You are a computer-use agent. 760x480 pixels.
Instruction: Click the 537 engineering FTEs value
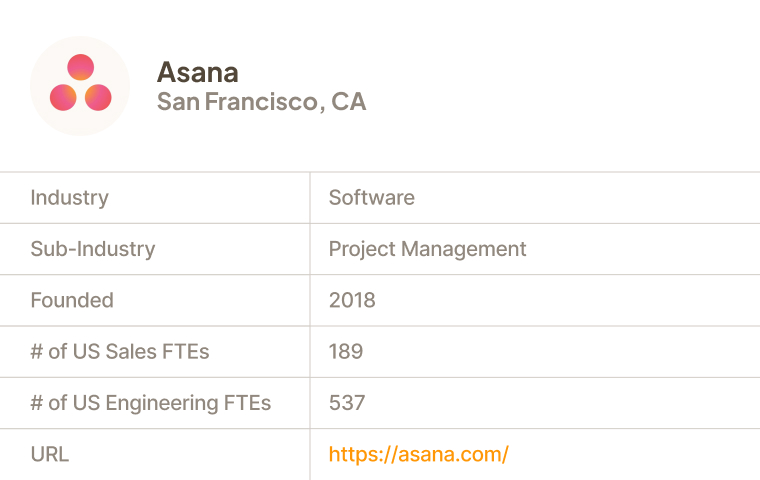(347, 403)
